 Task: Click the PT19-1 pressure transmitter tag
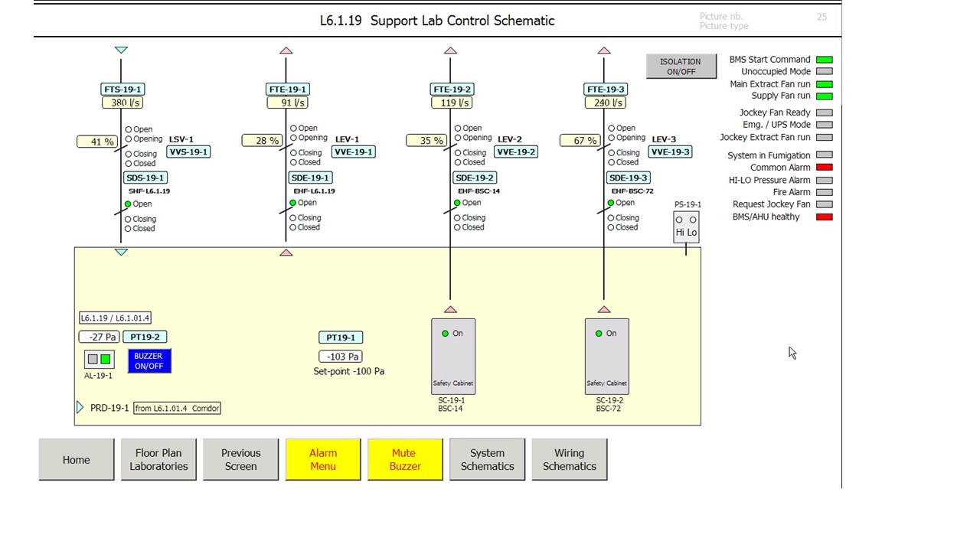(341, 337)
